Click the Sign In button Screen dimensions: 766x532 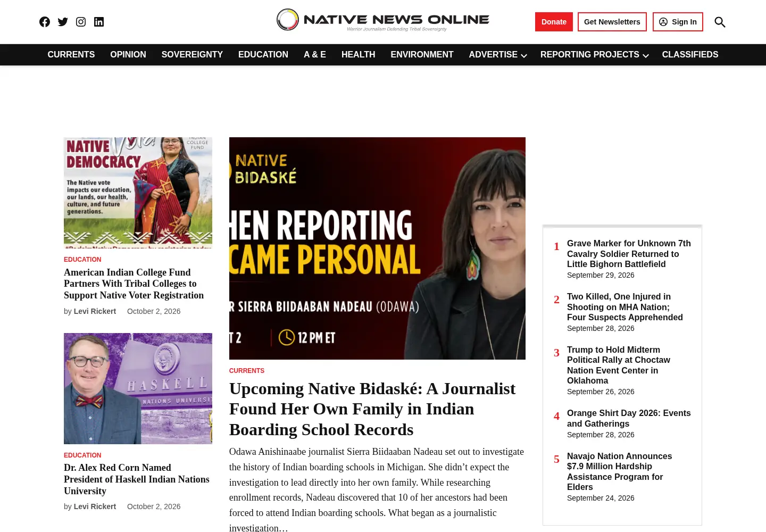[x=678, y=22]
